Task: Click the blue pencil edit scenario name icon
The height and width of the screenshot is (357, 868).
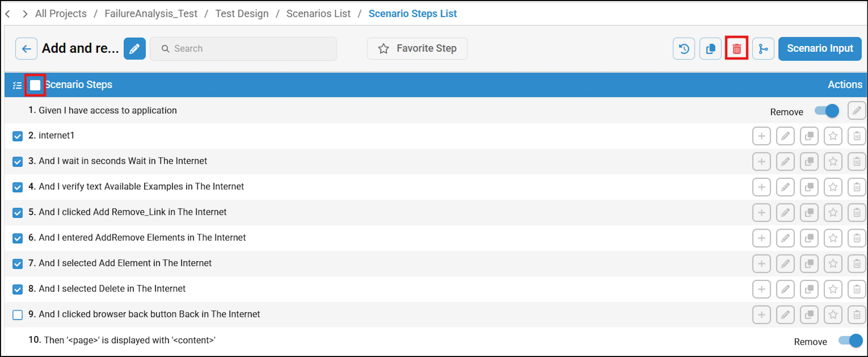Action: [134, 49]
